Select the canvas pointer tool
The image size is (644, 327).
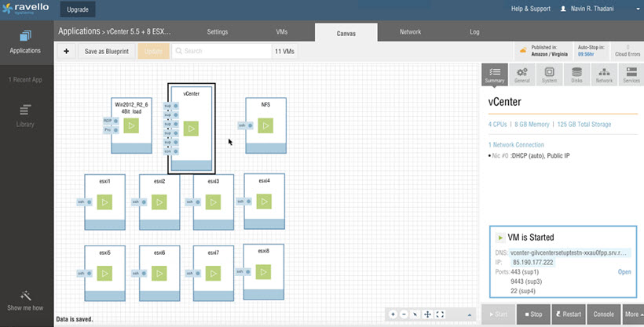(415, 314)
